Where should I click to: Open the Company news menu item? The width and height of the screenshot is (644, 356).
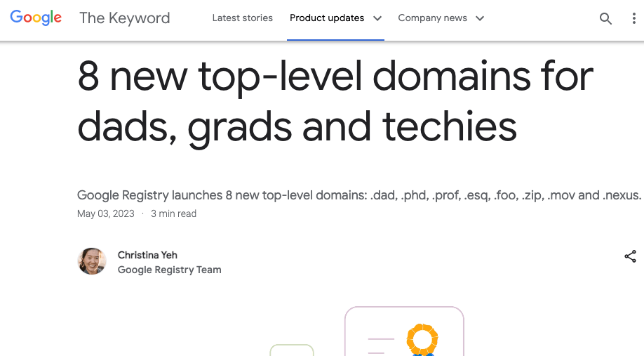(432, 18)
